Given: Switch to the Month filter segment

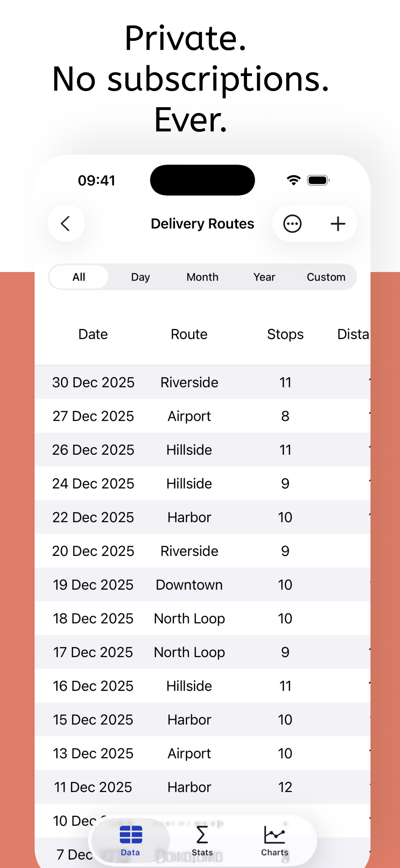Looking at the screenshot, I should [x=203, y=277].
